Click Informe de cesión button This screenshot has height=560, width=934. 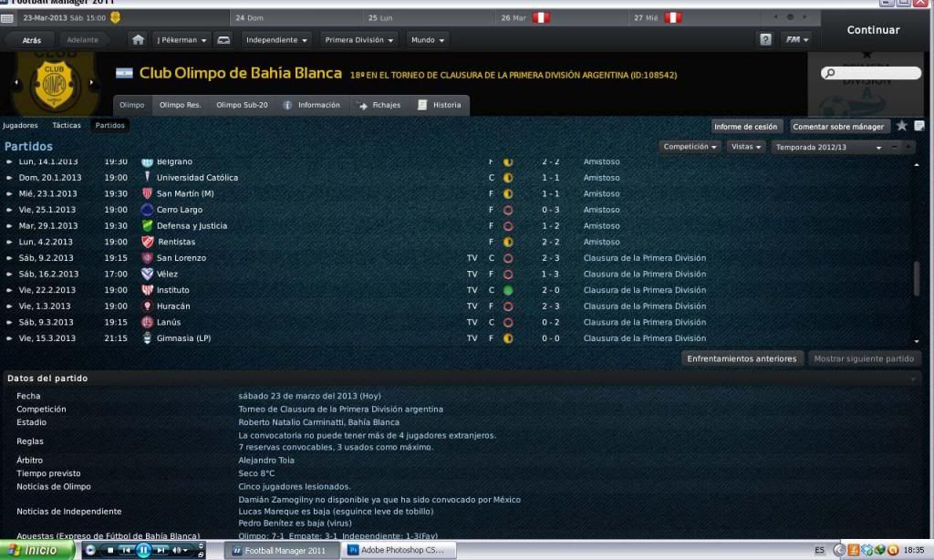point(745,126)
